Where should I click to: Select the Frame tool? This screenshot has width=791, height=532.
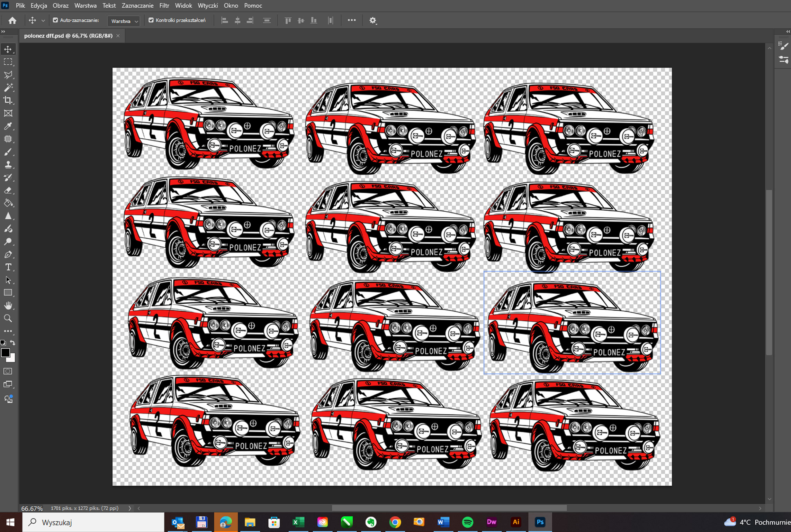click(8, 113)
